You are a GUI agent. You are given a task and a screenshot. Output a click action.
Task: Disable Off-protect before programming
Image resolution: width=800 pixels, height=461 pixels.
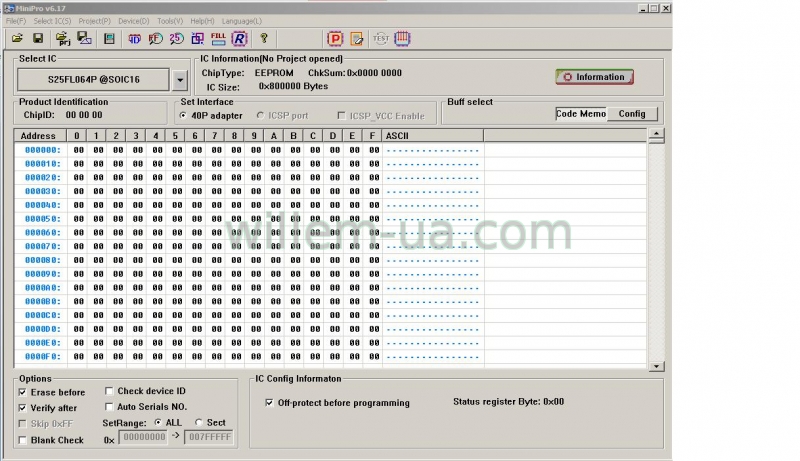[x=270, y=403]
